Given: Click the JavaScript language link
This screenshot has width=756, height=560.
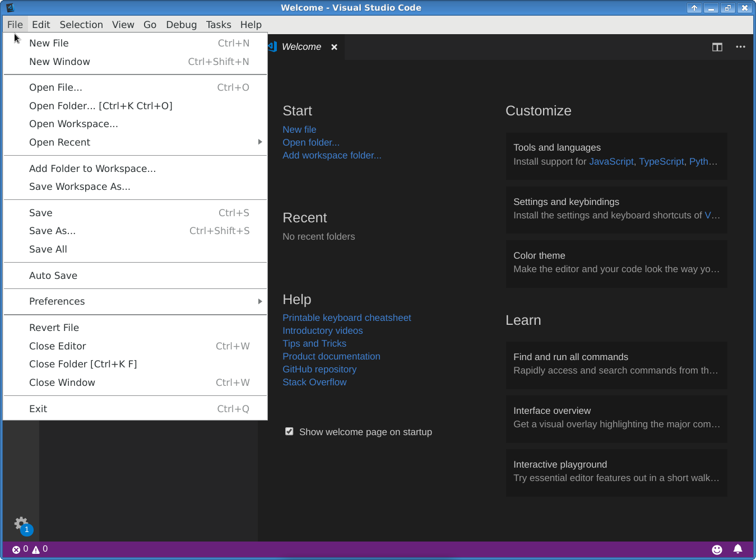Looking at the screenshot, I should click(611, 161).
